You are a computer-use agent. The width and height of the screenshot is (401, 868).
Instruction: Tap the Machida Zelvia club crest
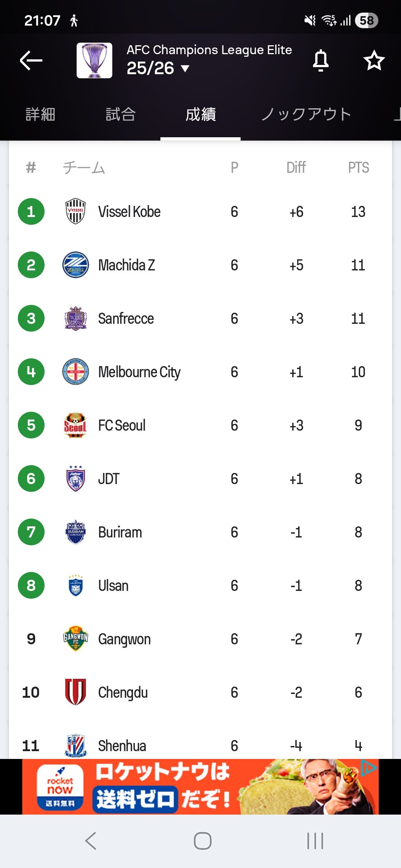coord(75,265)
